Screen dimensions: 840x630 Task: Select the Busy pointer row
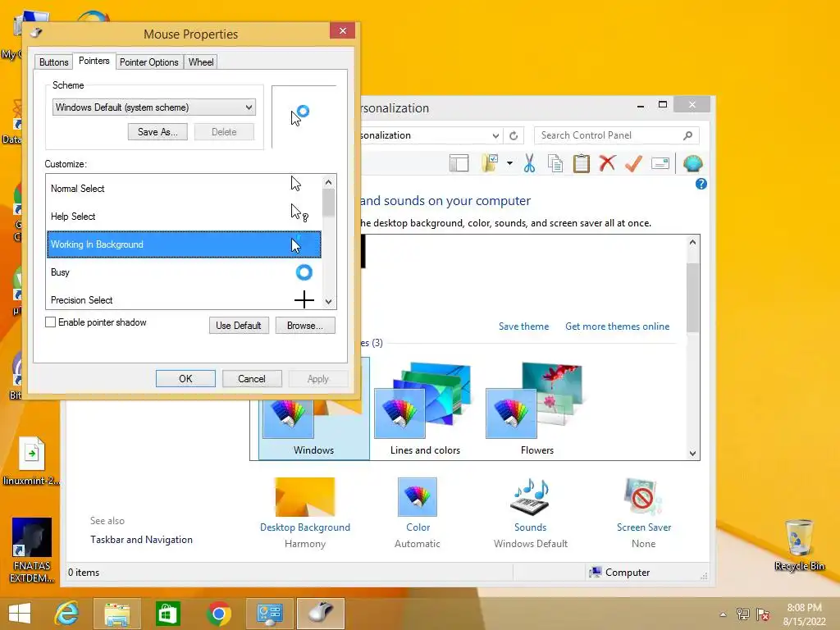(x=184, y=272)
